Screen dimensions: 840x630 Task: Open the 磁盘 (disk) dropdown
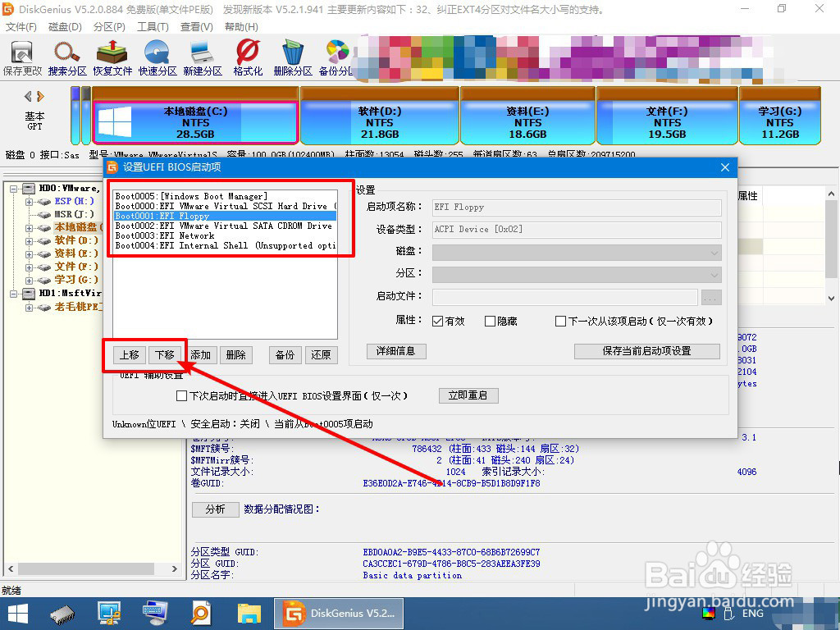(577, 253)
